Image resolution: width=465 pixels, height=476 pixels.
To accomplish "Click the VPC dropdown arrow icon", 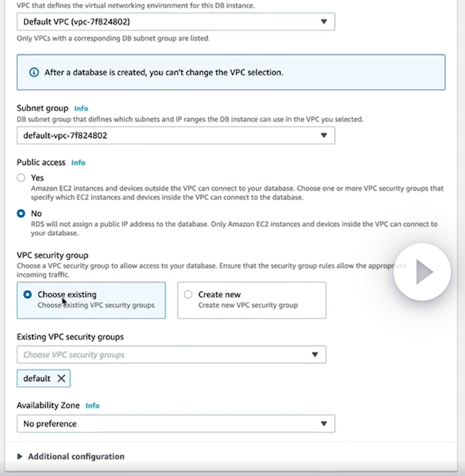I will 324,22.
